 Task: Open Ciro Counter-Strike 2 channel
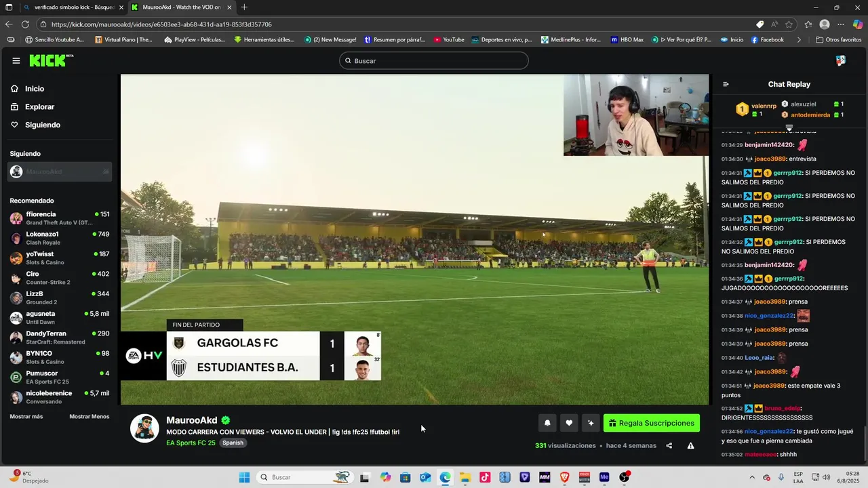pos(60,278)
